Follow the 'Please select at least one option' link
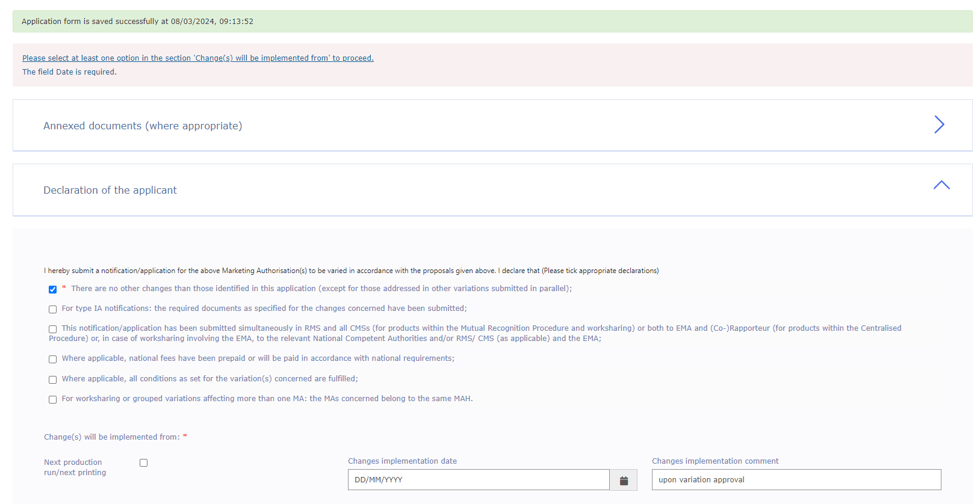 point(197,58)
